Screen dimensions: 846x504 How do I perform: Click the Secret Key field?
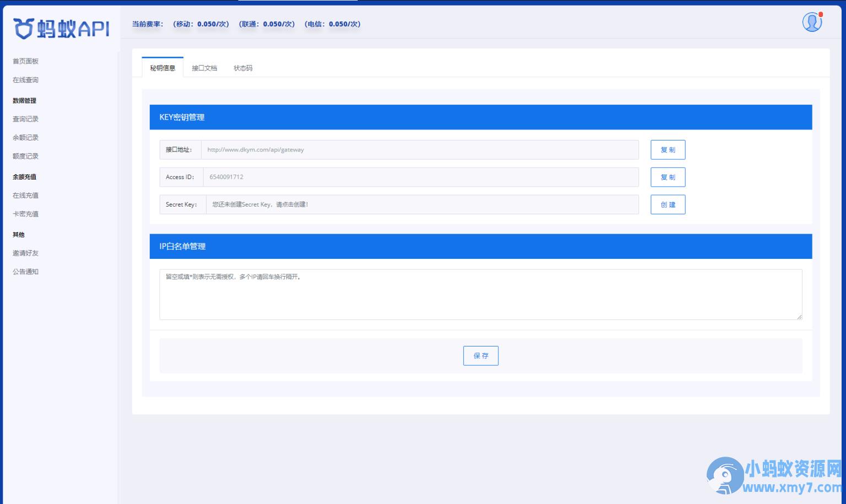click(422, 204)
